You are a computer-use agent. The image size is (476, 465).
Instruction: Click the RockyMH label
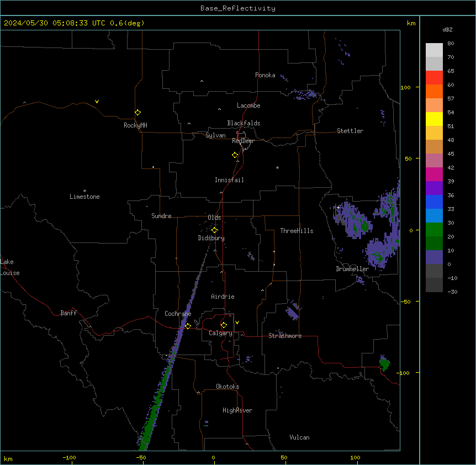pyautogui.click(x=135, y=125)
